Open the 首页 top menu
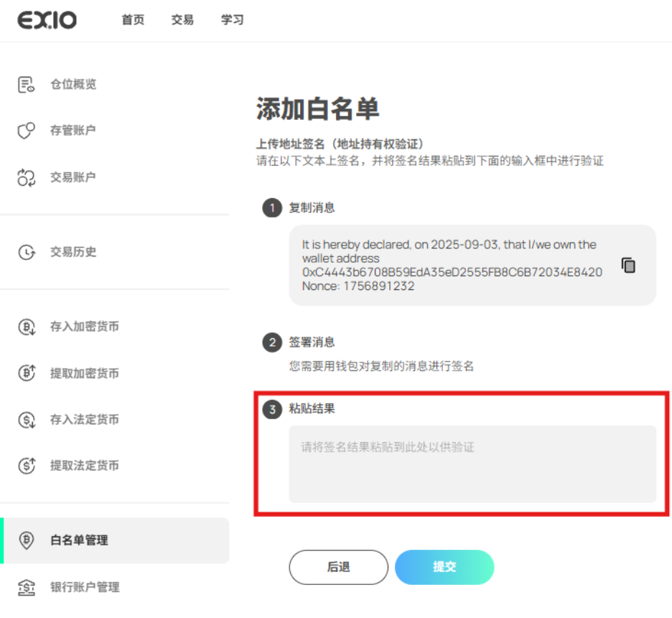Screen dimensions: 672x618 [133, 20]
